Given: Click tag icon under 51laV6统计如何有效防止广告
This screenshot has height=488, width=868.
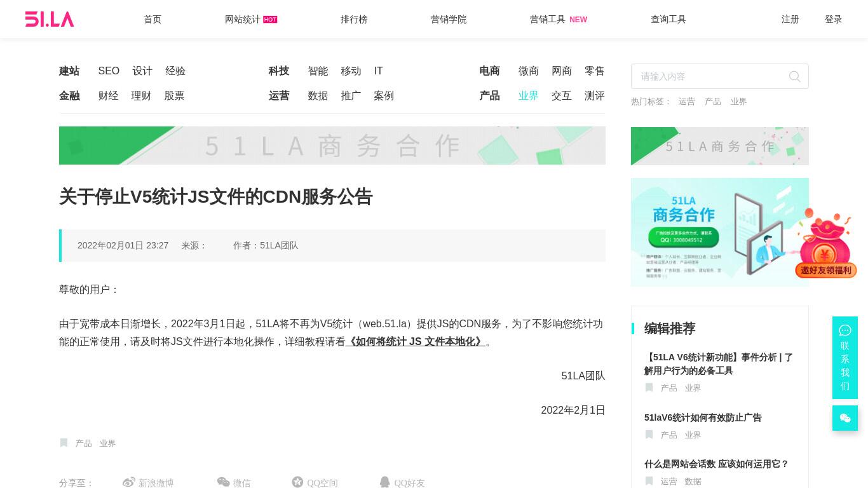Looking at the screenshot, I should [649, 435].
